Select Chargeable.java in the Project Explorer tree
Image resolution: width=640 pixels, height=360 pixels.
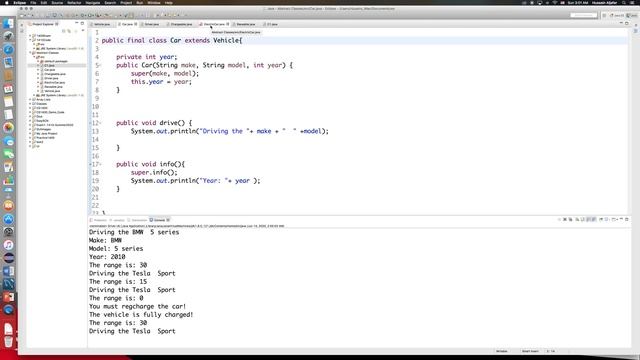(x=54, y=74)
